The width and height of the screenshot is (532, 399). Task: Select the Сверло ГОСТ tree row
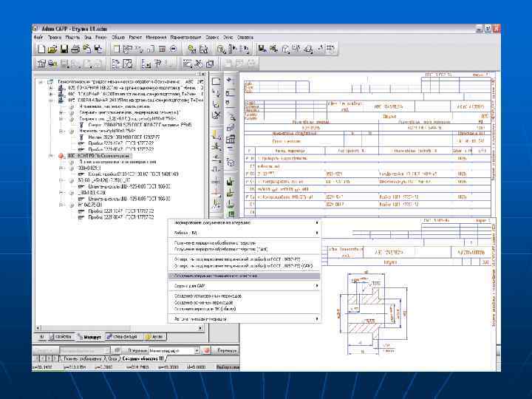tap(140, 125)
